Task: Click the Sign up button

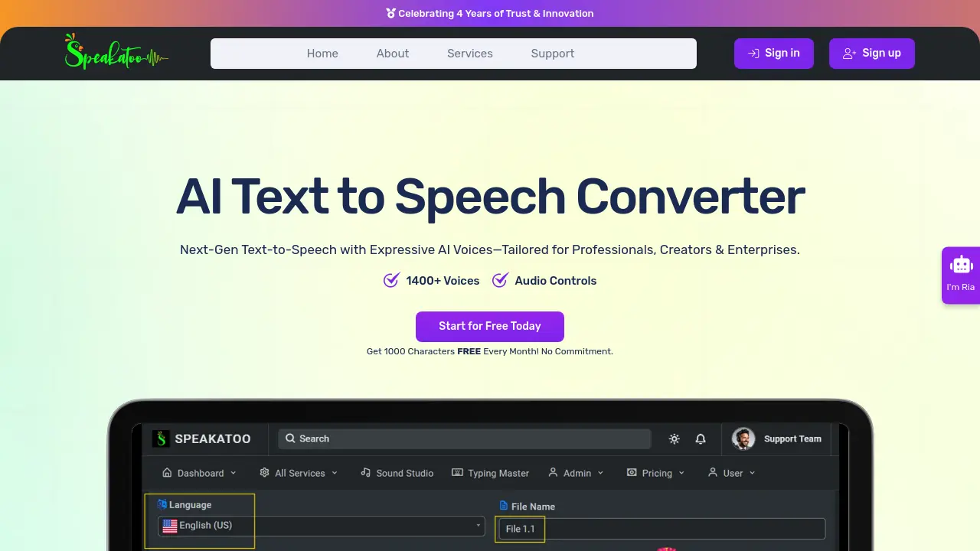Action: pyautogui.click(x=872, y=54)
